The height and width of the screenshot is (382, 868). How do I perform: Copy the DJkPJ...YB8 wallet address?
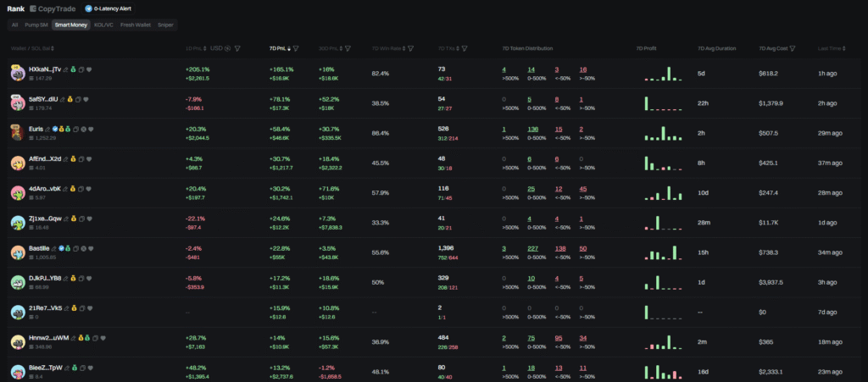click(x=81, y=278)
